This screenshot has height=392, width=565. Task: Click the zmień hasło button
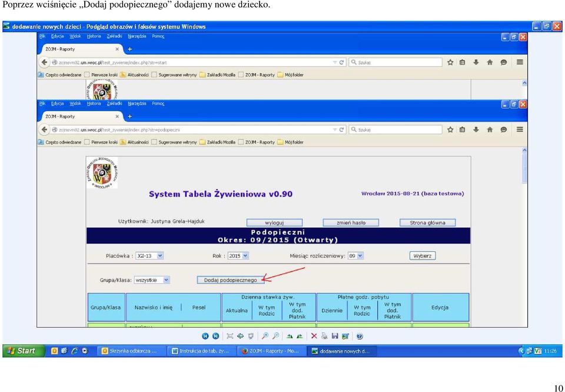[x=351, y=222]
